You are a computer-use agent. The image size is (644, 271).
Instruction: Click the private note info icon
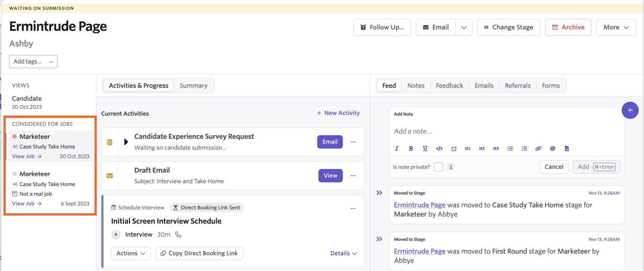(451, 167)
